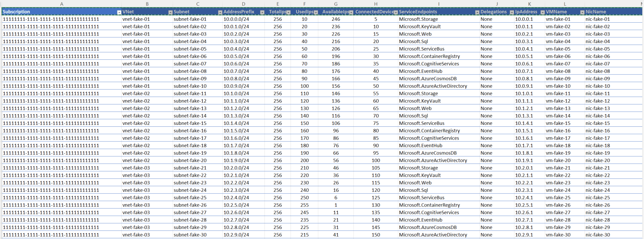Select column A header letter
644x239 pixels.
tap(62, 4)
